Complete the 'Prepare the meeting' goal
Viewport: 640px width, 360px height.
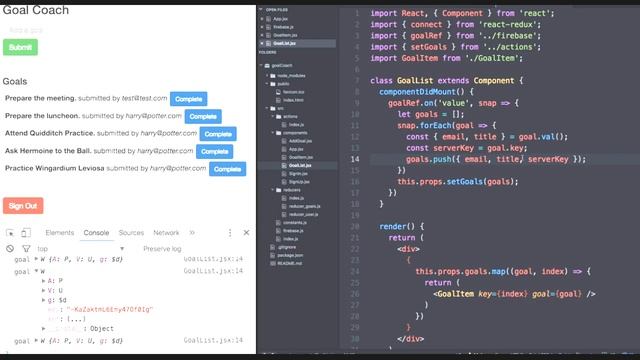(189, 99)
